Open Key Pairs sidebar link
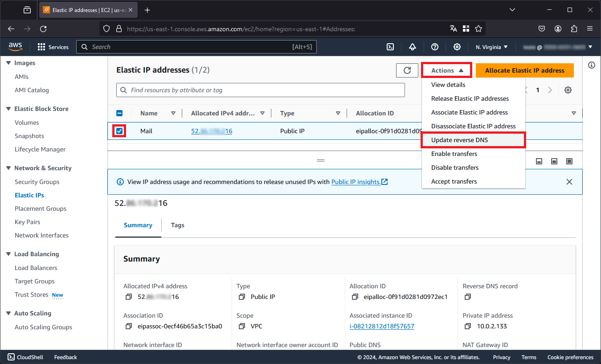 click(x=27, y=222)
